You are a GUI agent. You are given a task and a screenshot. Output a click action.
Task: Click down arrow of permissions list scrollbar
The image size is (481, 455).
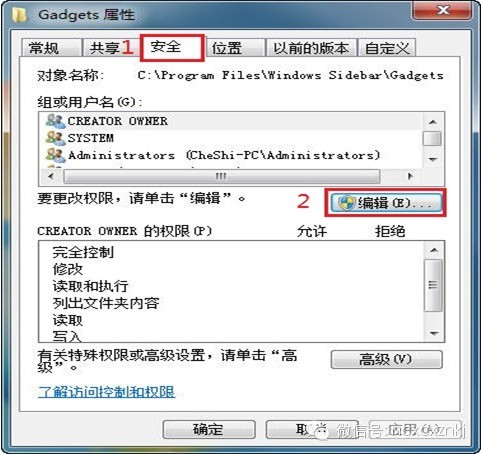click(434, 333)
